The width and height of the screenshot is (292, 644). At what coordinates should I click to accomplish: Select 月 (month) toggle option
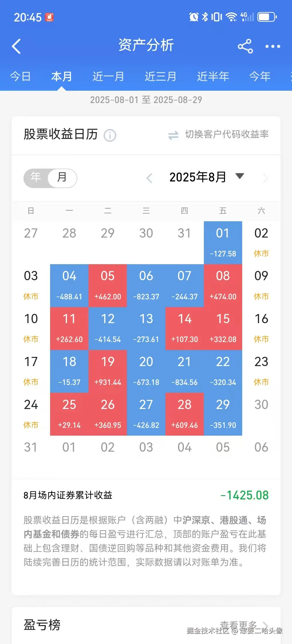[x=62, y=177]
